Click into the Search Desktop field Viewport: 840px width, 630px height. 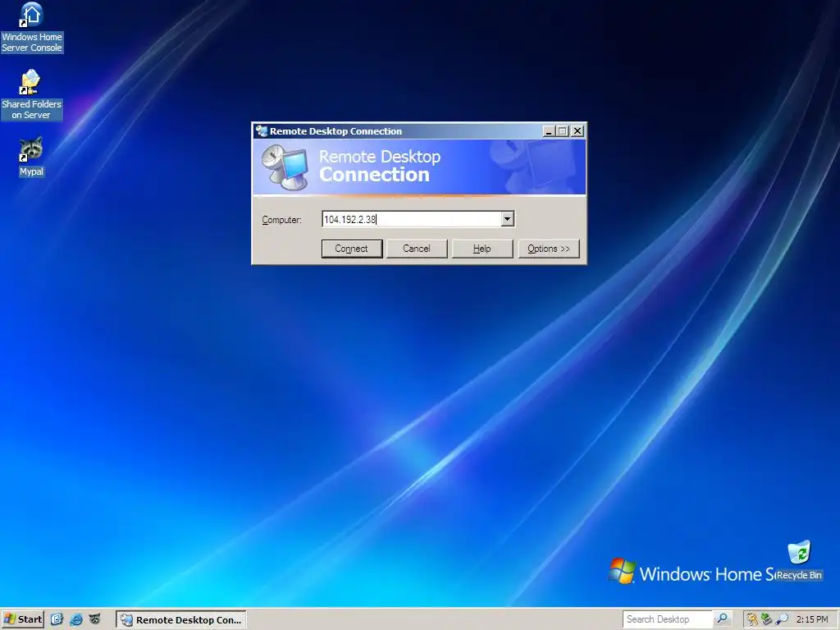tap(668, 619)
